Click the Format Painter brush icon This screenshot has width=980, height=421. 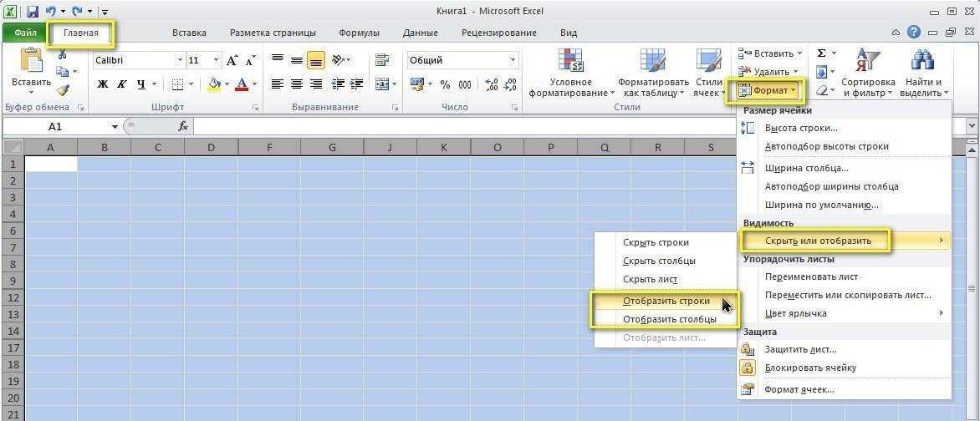62,90
